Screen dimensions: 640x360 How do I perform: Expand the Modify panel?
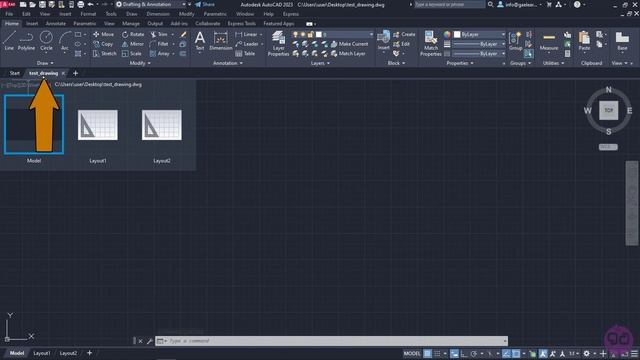[140, 63]
